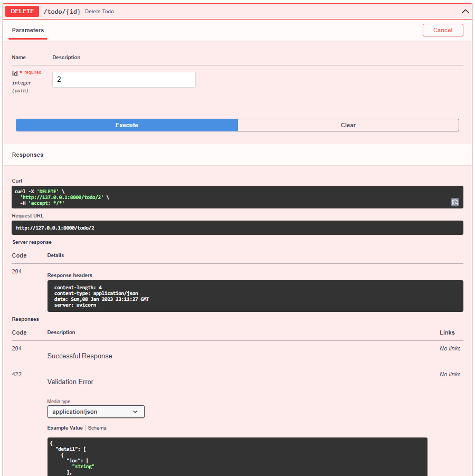Click the blue Execute button
This screenshot has width=475, height=476.
(x=127, y=125)
